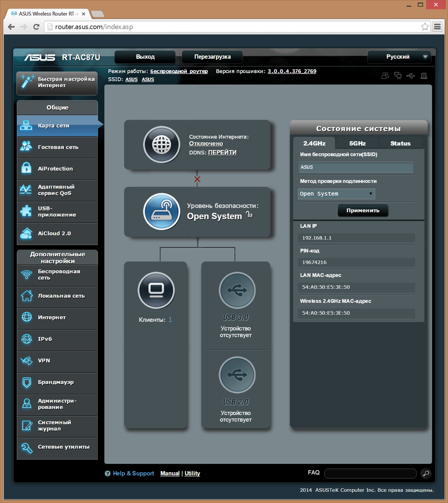Click the Перезагрузка button
448x503 pixels.
click(212, 57)
